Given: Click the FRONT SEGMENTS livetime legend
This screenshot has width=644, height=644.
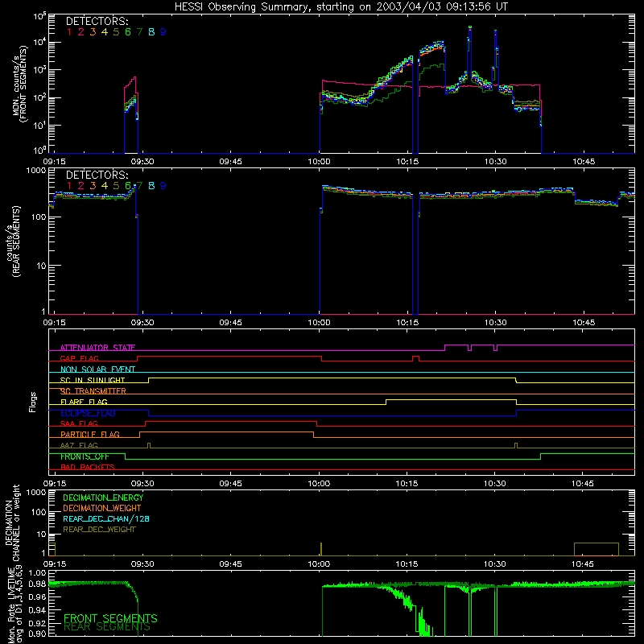Looking at the screenshot, I should [110, 618].
